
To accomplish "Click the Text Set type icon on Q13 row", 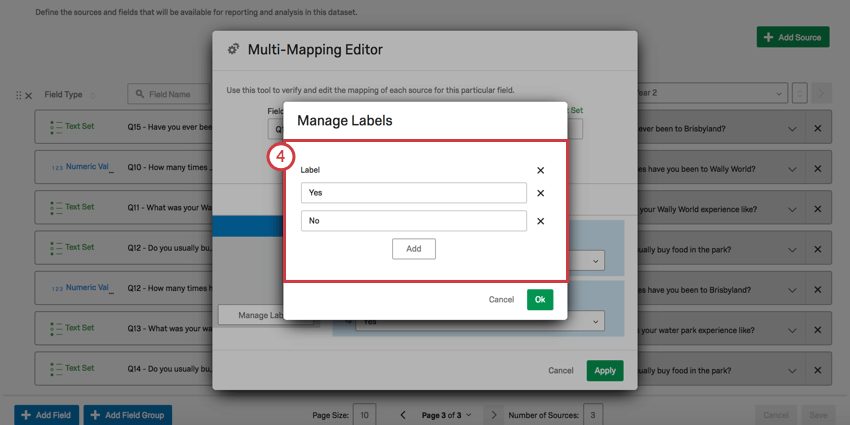I will (55, 329).
